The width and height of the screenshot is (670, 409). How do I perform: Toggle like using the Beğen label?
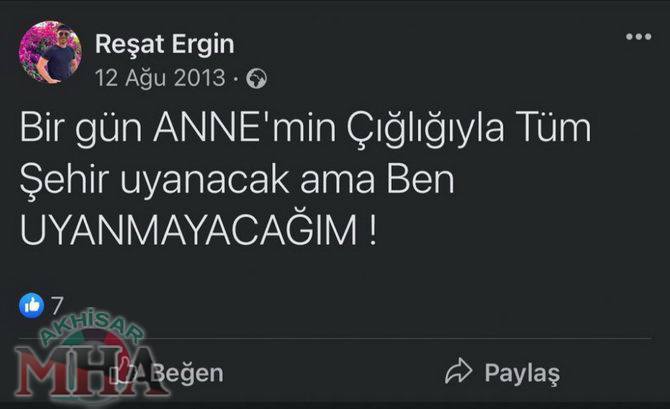point(188,373)
